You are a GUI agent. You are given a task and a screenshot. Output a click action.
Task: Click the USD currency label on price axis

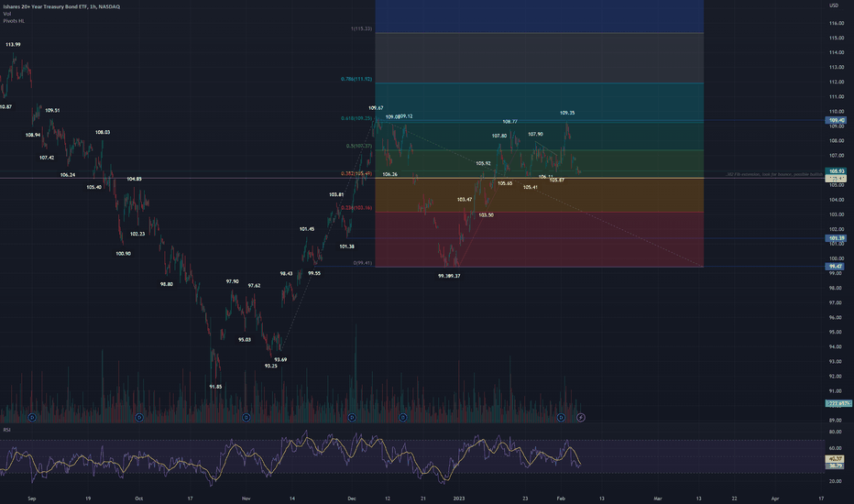tap(834, 5)
